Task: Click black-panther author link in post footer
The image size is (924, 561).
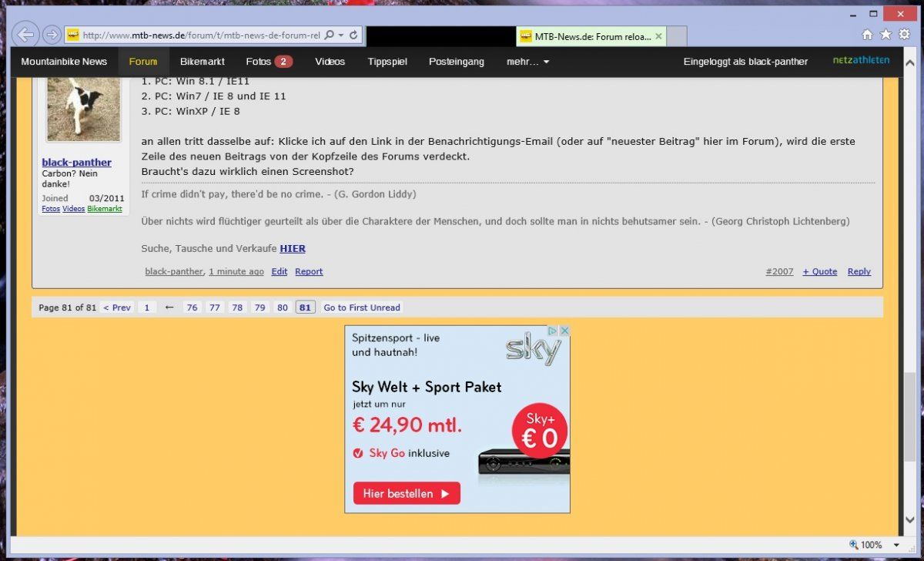Action: click(x=174, y=271)
